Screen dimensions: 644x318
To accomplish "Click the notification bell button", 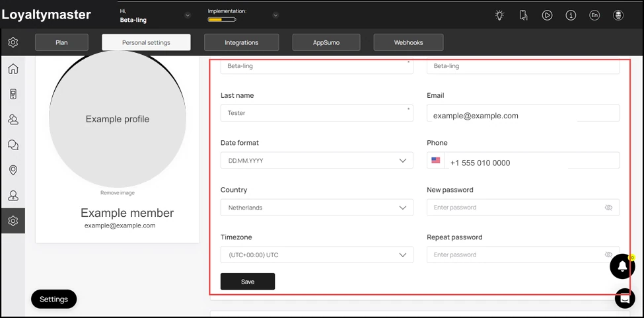I will point(622,266).
